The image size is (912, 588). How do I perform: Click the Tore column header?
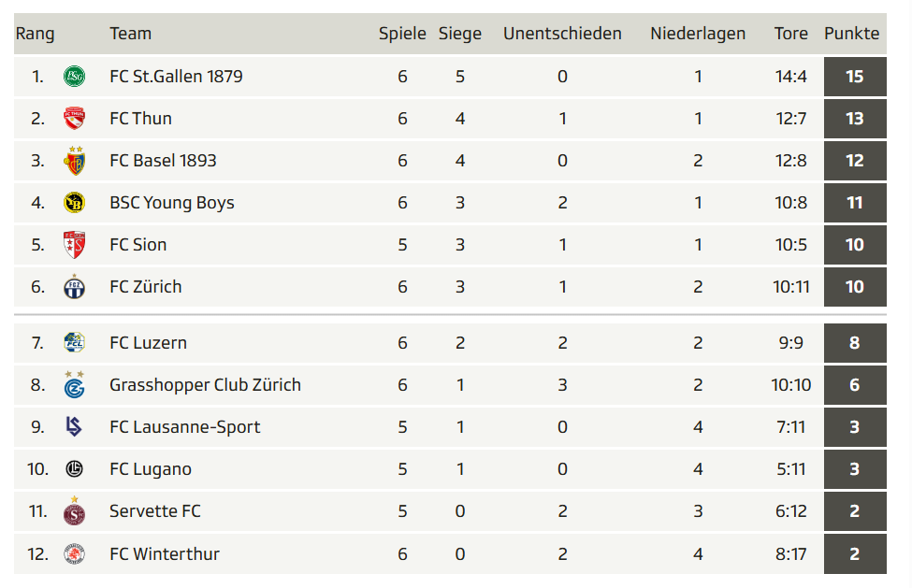(790, 34)
